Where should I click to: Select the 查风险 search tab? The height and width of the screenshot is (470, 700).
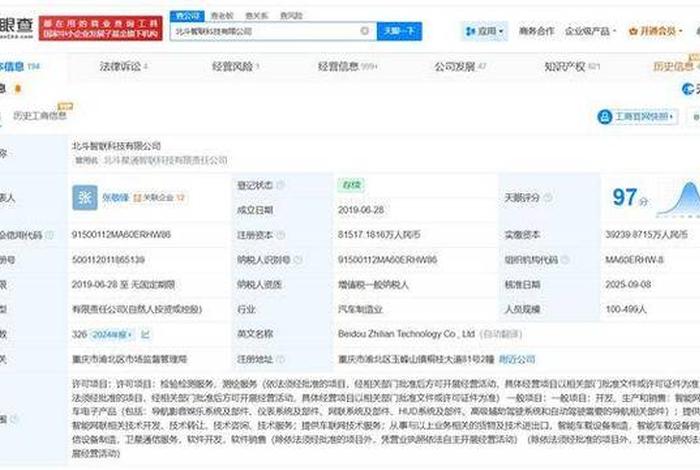pos(291,16)
